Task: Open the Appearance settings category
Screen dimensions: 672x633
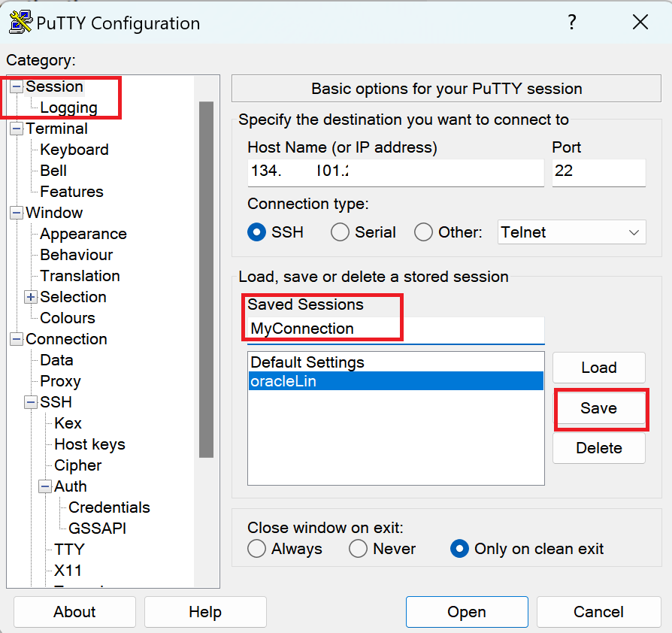Action: click(83, 234)
